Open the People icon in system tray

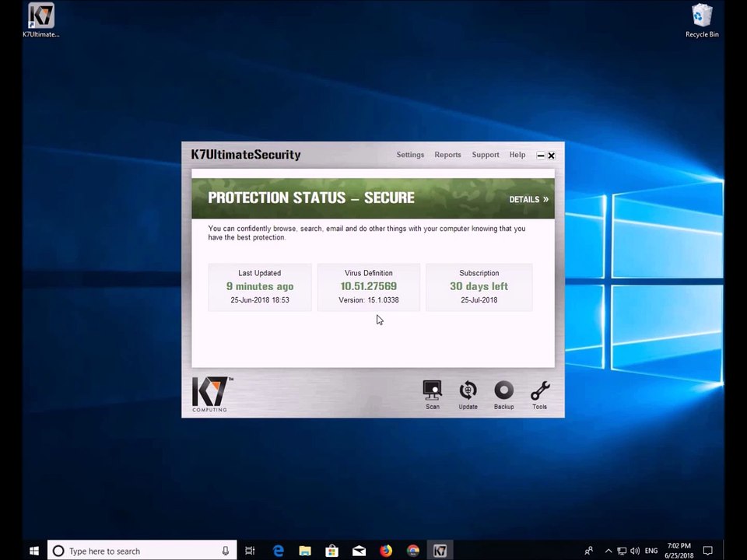(589, 551)
